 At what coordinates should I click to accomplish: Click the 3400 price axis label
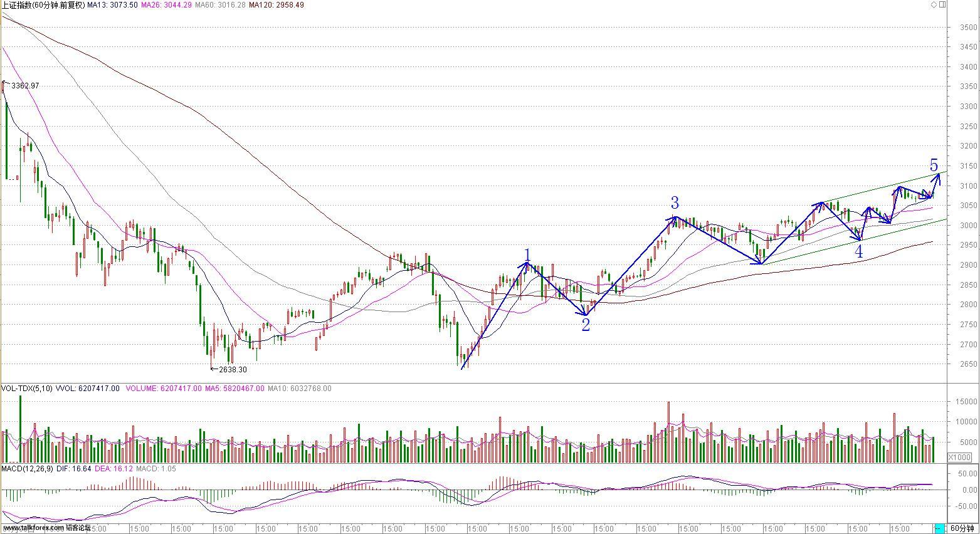tap(968, 67)
